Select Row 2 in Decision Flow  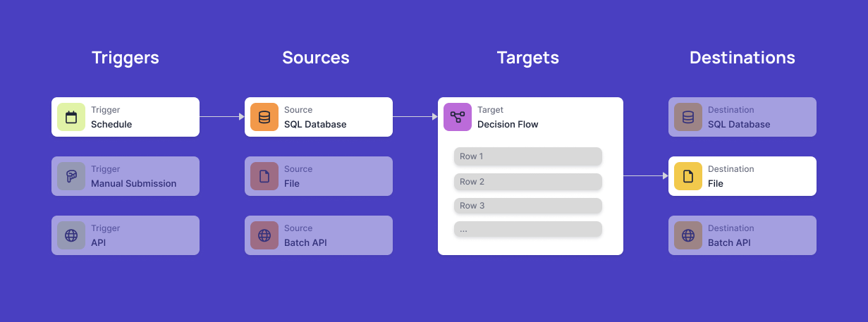point(527,182)
